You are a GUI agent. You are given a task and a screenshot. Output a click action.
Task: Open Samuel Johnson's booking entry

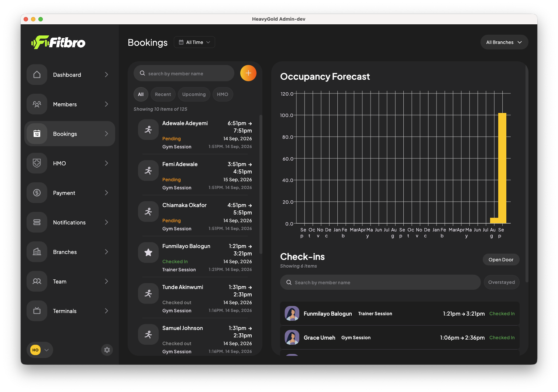[x=195, y=340]
